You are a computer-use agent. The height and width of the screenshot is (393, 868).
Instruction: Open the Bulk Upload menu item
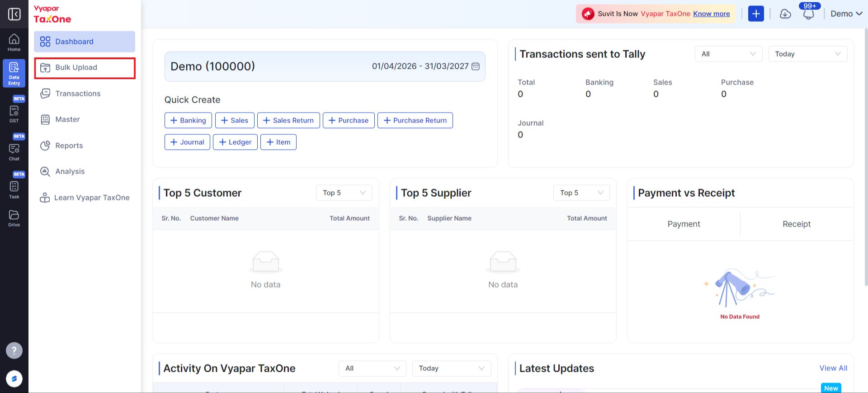pos(85,68)
